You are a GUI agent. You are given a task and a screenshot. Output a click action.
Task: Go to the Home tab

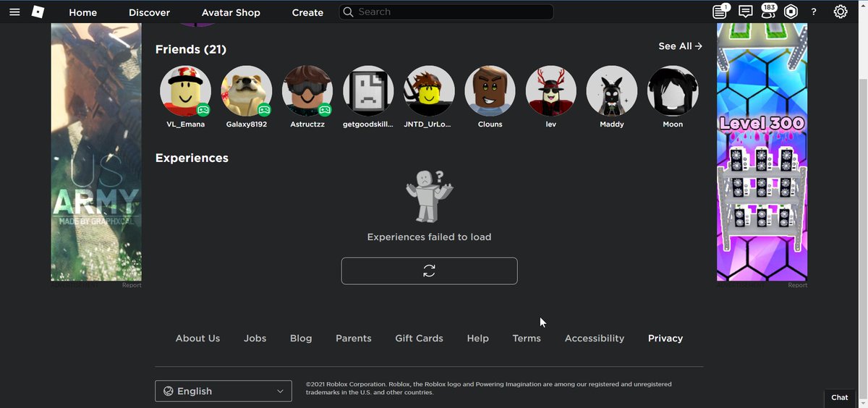[82, 12]
